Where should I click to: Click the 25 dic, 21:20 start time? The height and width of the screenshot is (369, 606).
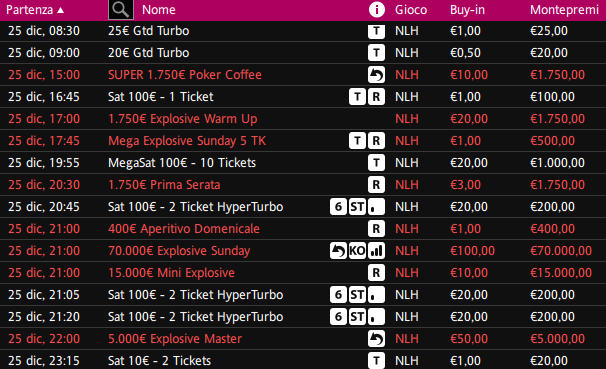(44, 317)
